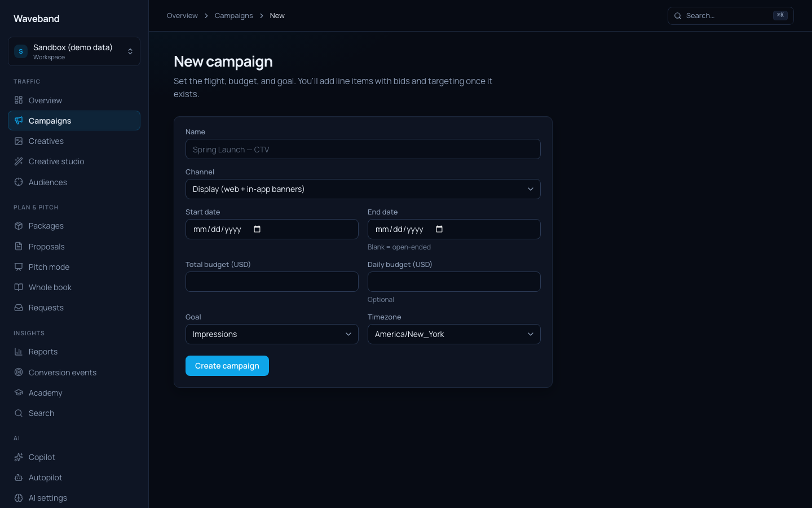The image size is (812, 508).
Task: Click the Audiences target icon
Action: (19, 182)
